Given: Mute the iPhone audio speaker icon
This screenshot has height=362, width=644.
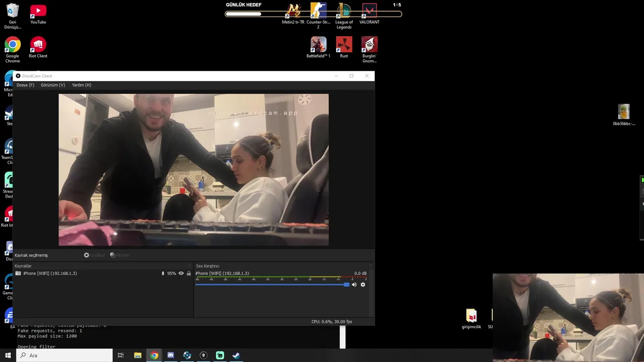Looking at the screenshot, I should click(354, 285).
